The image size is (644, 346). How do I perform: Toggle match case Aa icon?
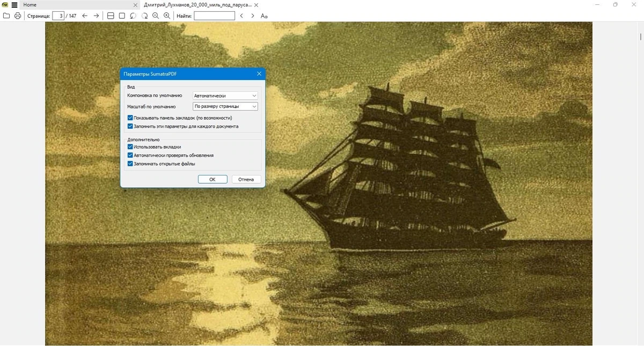click(264, 16)
